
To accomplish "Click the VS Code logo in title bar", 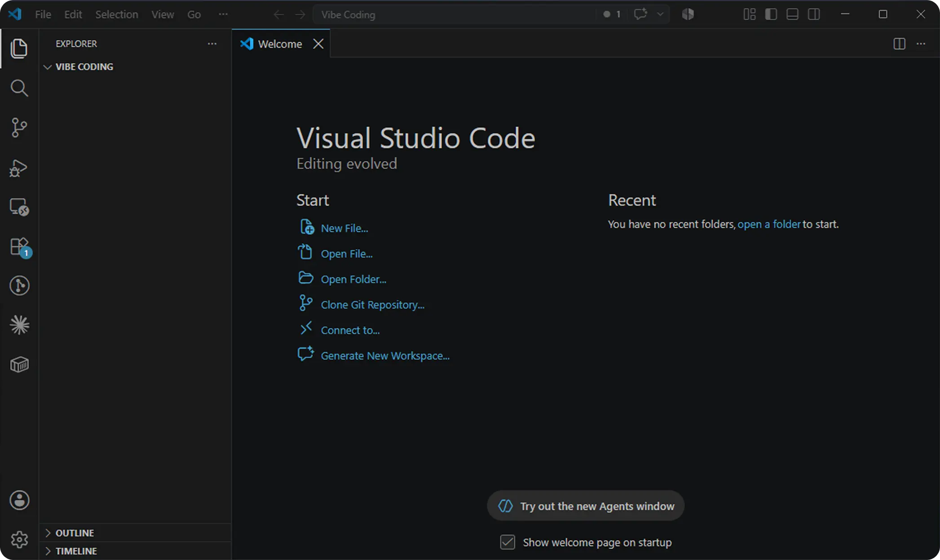I will pyautogui.click(x=15, y=14).
